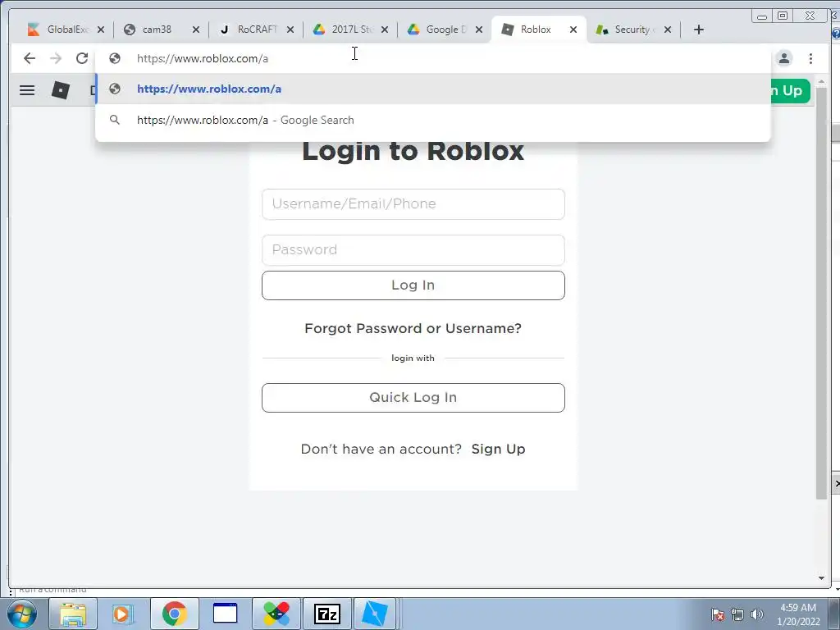Image resolution: width=840 pixels, height=630 pixels.
Task: Open the colorful pinwheel taskbar app
Action: pos(276,614)
